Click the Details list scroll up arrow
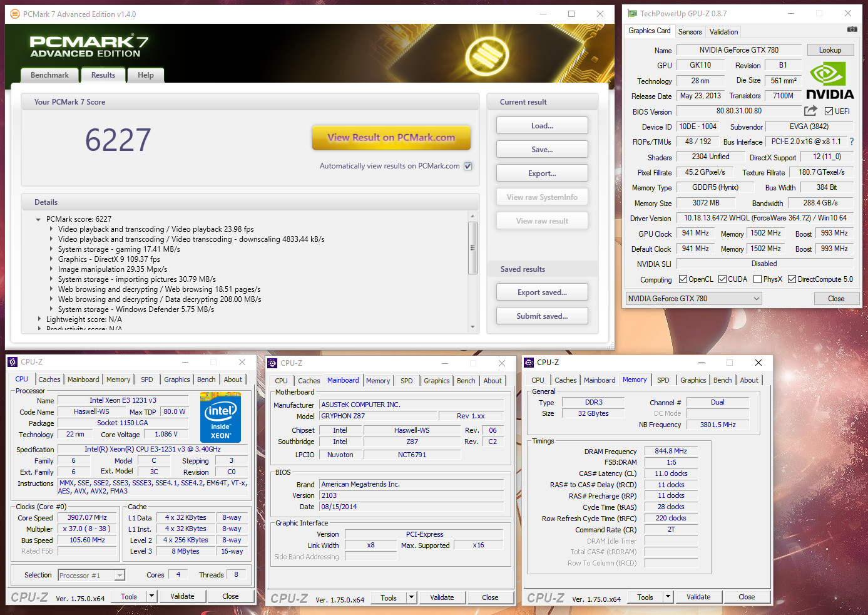The width and height of the screenshot is (868, 615). 472,216
